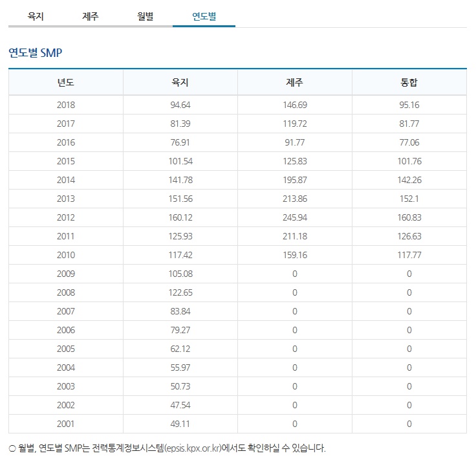The height and width of the screenshot is (460, 476).
Task: Click 제주 value 125.83
Action: pos(295,161)
